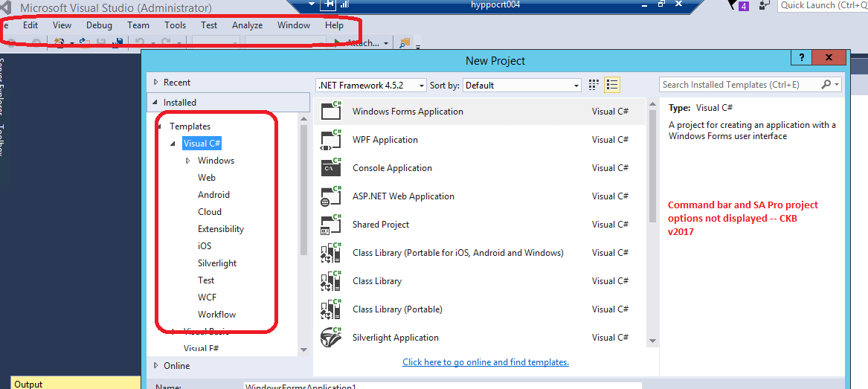The width and height of the screenshot is (868, 389).
Task: Click the Console Application template icon
Action: (x=332, y=167)
